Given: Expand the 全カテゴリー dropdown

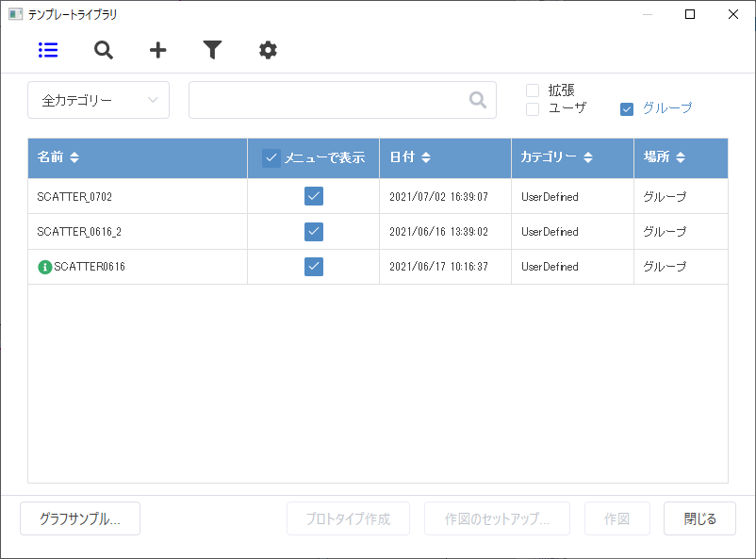Looking at the screenshot, I should click(98, 100).
